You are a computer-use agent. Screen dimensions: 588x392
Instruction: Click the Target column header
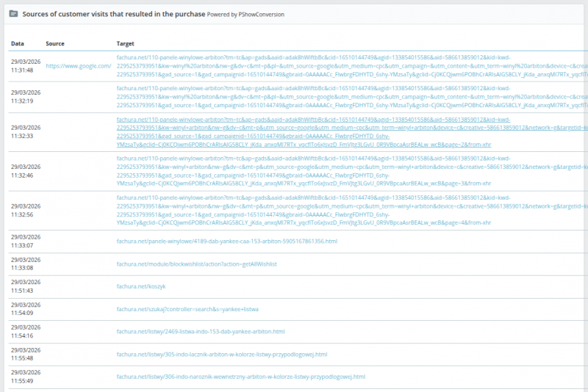click(x=125, y=43)
